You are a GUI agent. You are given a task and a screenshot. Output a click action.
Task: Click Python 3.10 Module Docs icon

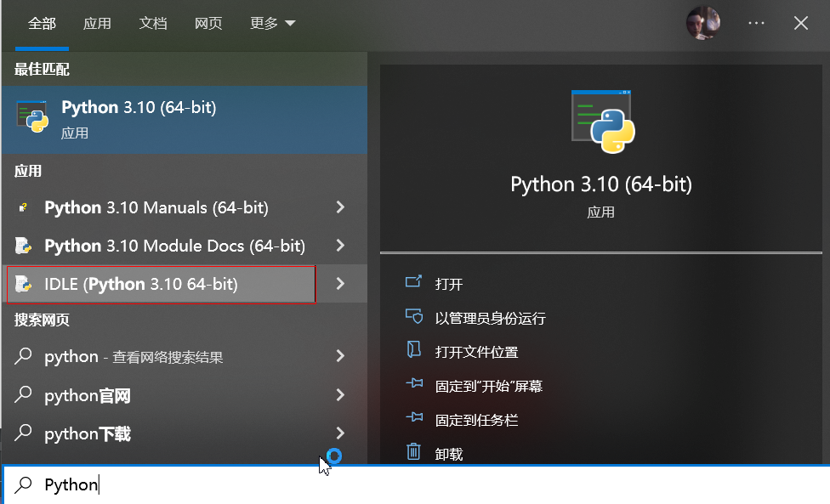[23, 246]
